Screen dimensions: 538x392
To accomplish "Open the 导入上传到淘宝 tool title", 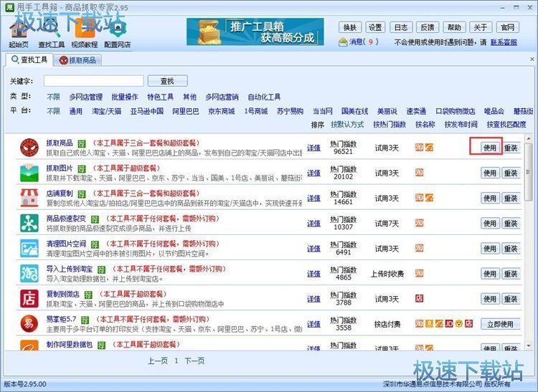I will [x=70, y=269].
